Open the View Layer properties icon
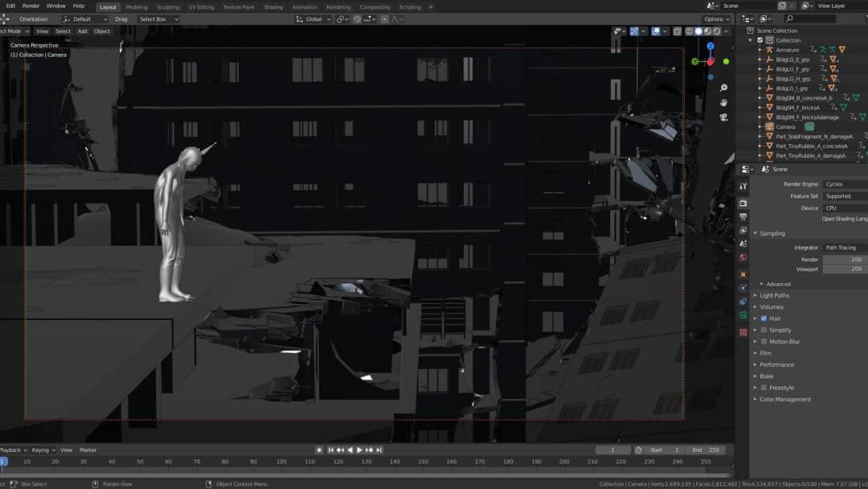The image size is (868, 489). tap(743, 230)
